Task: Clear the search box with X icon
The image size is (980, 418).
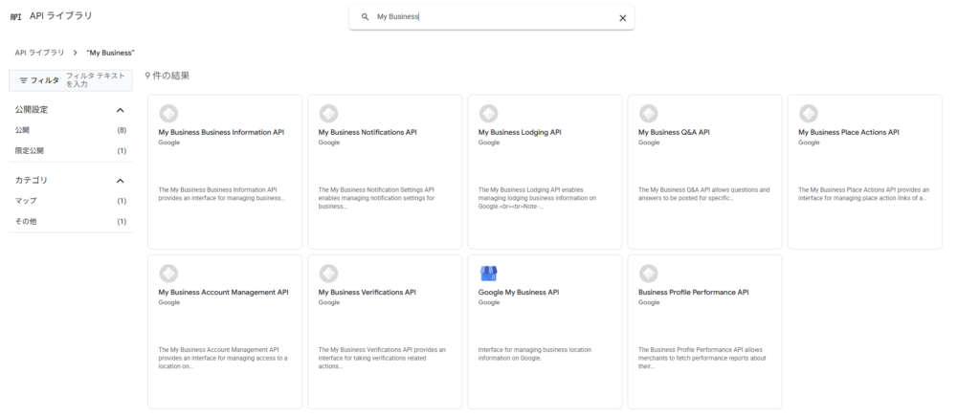Action: click(622, 17)
